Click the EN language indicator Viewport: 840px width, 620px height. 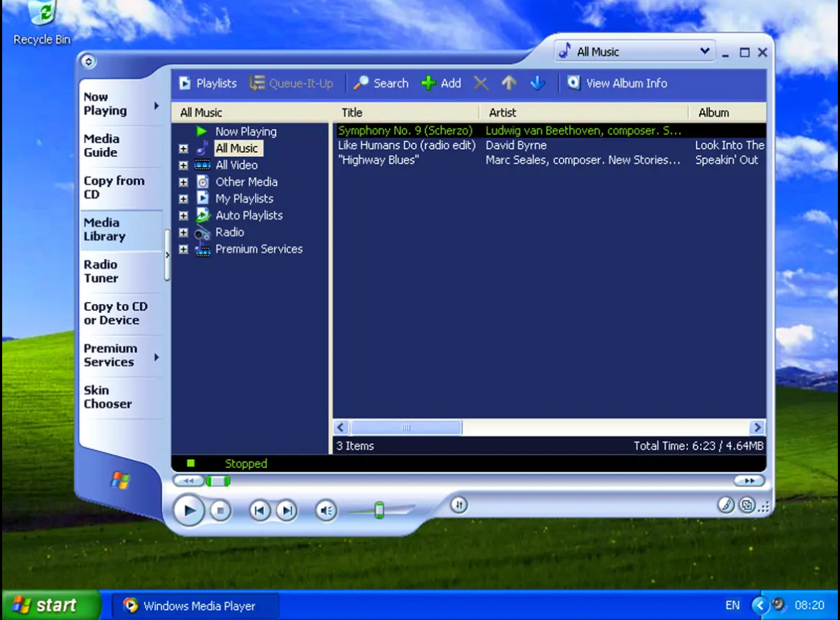732,606
